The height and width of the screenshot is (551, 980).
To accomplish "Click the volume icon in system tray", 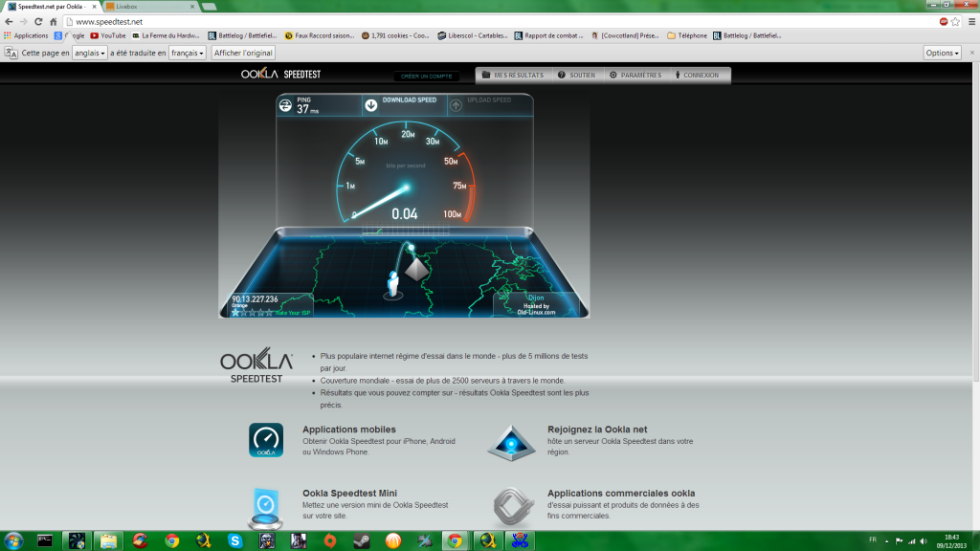I will 924,541.
